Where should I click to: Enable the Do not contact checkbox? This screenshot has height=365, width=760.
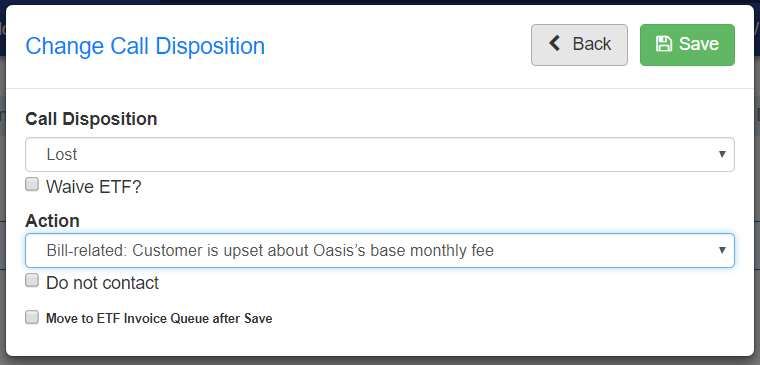32,280
